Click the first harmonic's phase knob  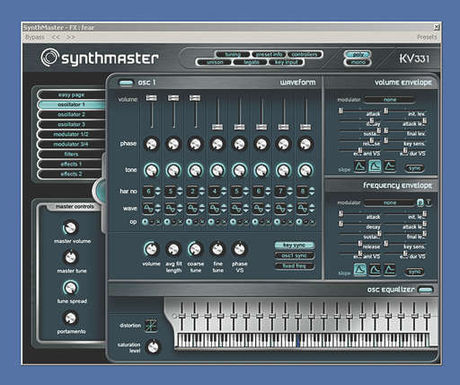151,144
